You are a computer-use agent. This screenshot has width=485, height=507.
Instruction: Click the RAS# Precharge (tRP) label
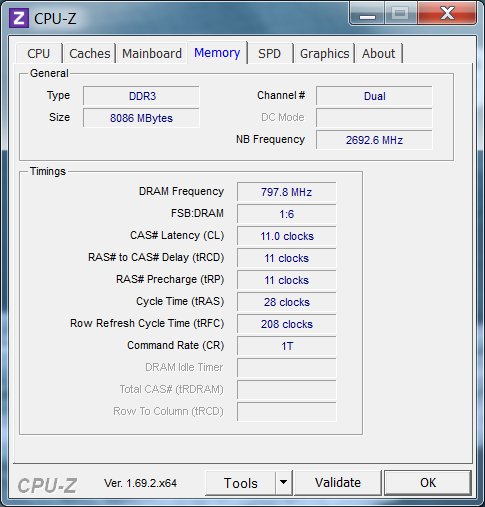click(170, 279)
